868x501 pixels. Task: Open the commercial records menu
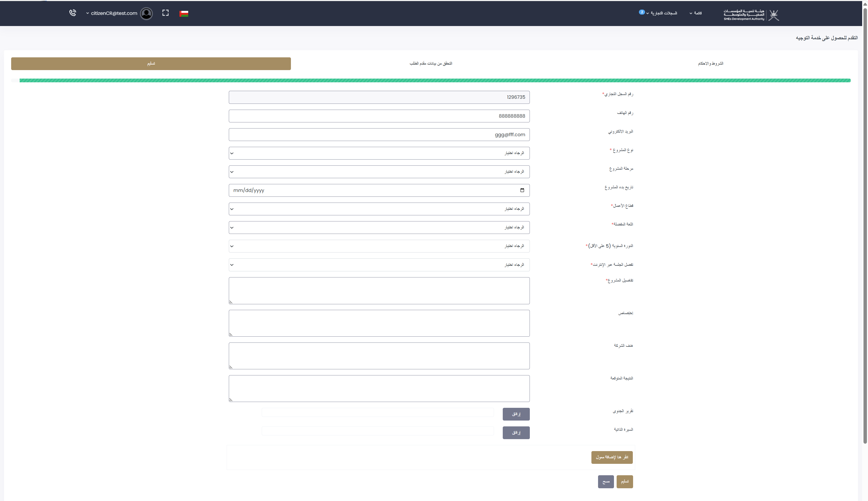tap(663, 13)
